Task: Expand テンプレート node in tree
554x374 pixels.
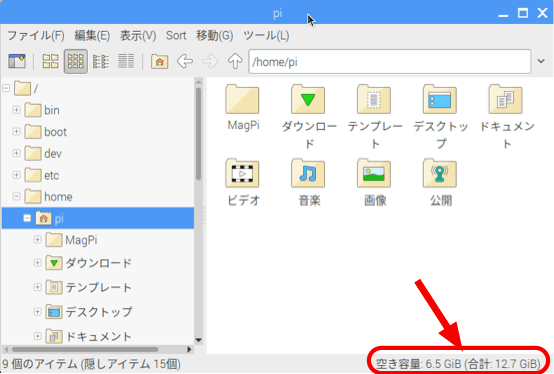Action: (37, 287)
